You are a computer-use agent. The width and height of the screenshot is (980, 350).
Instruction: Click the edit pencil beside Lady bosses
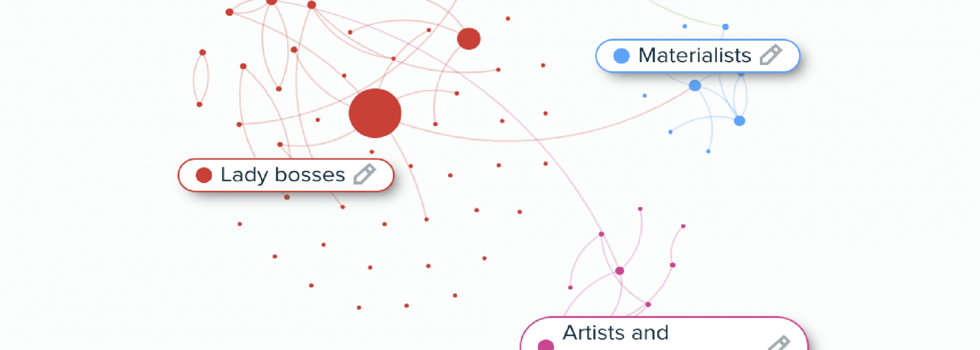[x=365, y=174]
